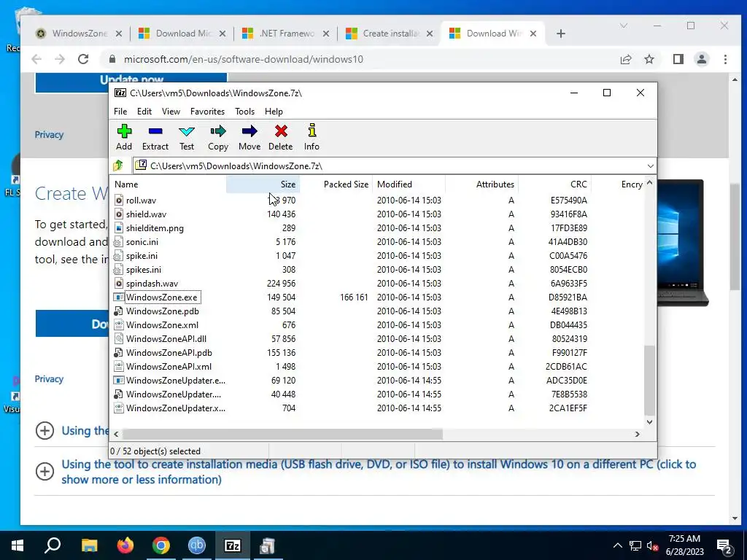This screenshot has width=747, height=560.
Task: Open a new Chrome tab
Action: pos(561,34)
